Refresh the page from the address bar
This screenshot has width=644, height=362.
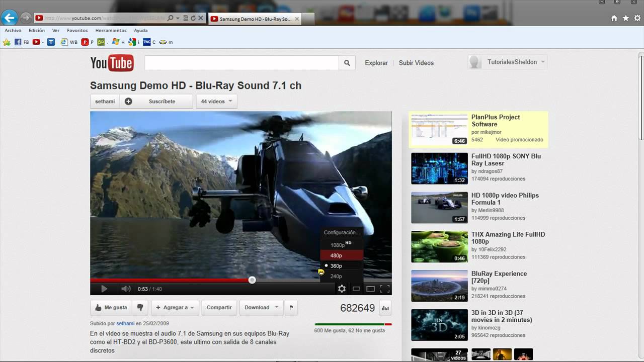193,18
